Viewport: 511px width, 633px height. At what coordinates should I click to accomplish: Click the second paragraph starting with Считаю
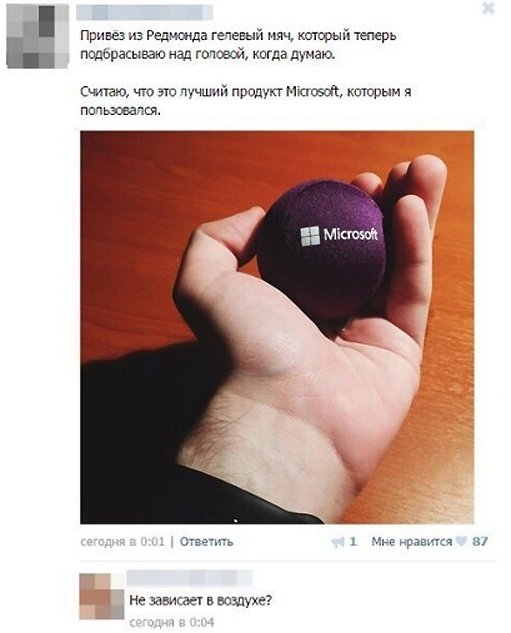click(x=245, y=101)
